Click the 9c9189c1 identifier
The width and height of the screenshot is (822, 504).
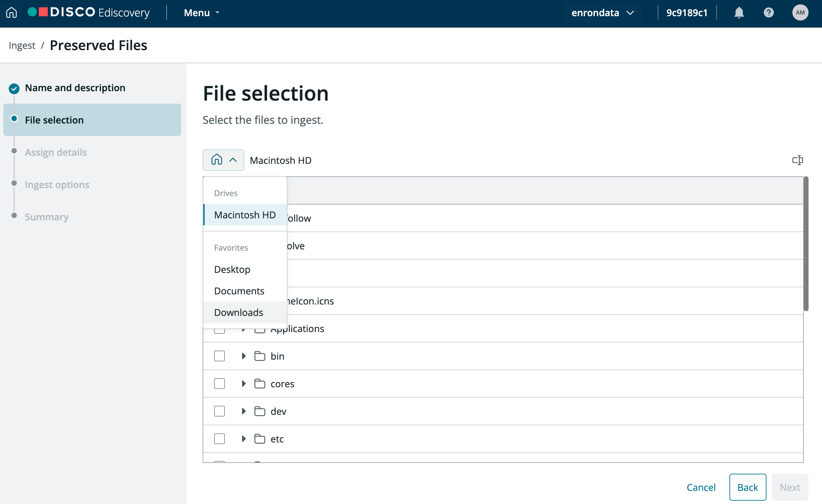coord(687,13)
